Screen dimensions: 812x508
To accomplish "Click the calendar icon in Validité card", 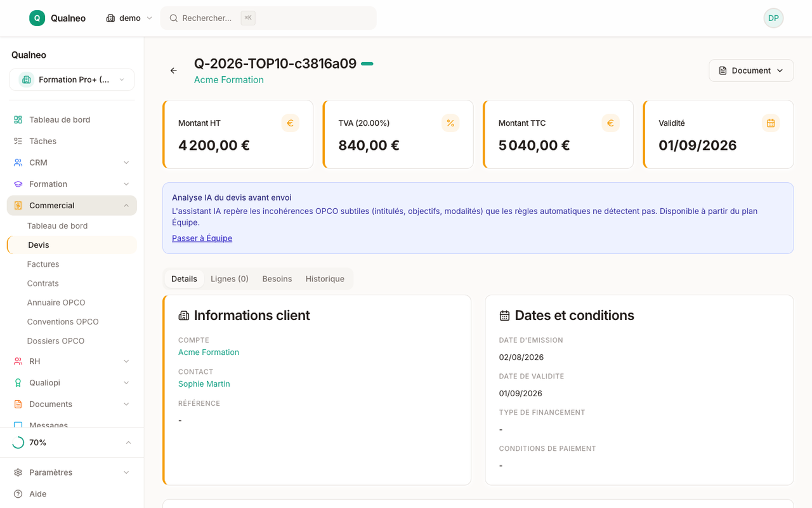I will (x=771, y=123).
